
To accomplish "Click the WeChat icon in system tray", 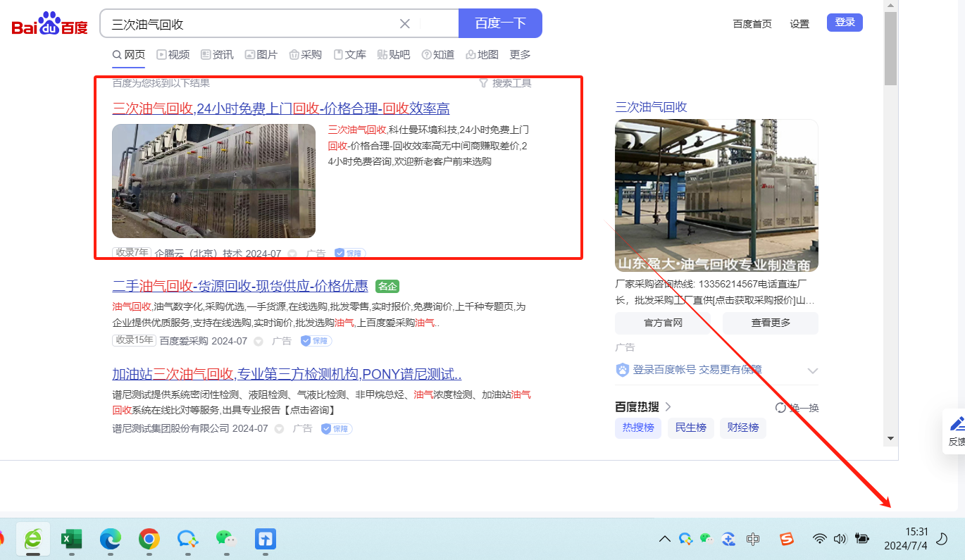I will click(x=706, y=539).
